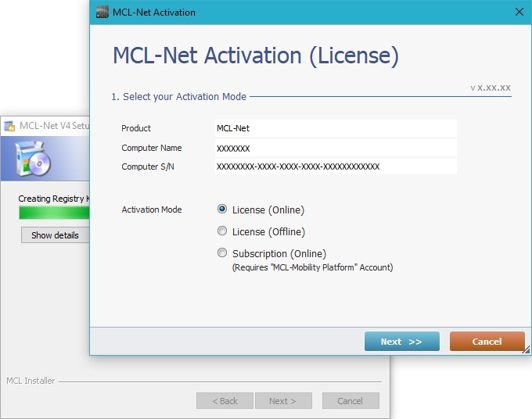Click the resize grip on activation dialog
This screenshot has width=532, height=419.
click(527, 350)
